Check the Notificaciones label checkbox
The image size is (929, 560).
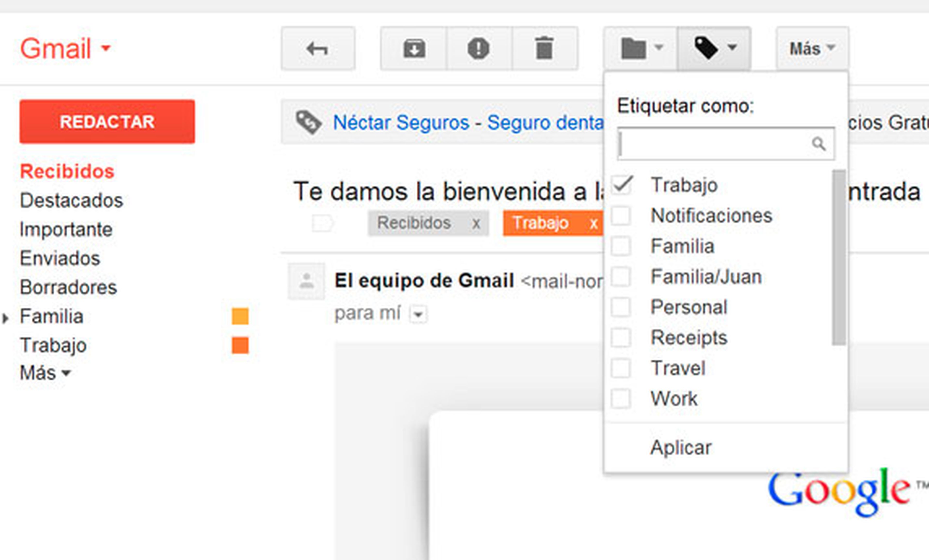tap(621, 215)
